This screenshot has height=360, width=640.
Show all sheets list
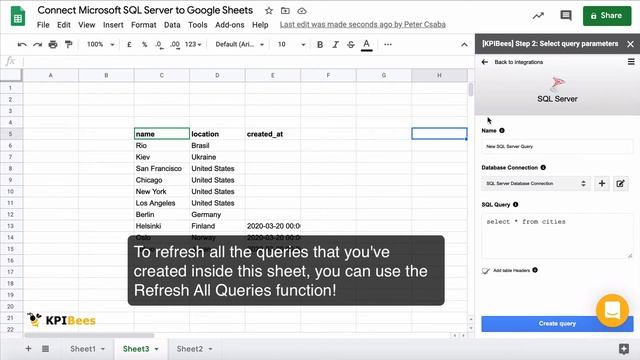(x=45, y=349)
